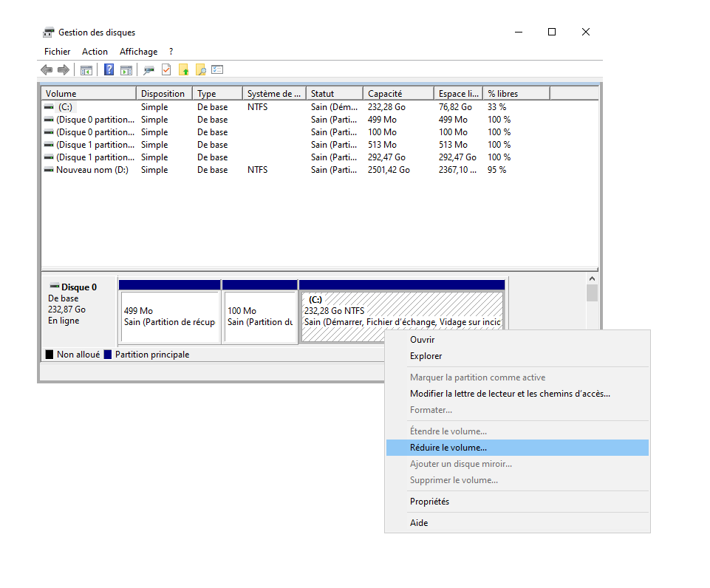Toggle the action pane toolbar icon

coord(126,70)
